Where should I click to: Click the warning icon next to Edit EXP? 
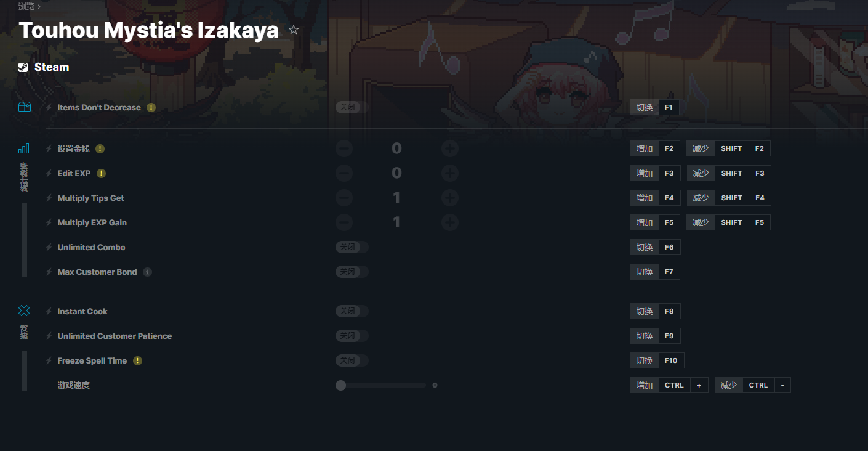[102, 173]
